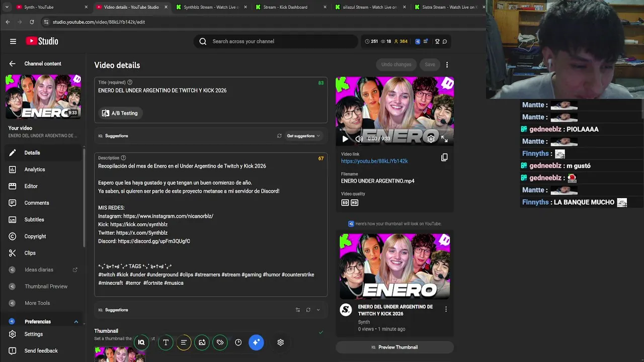
Task: Switch to the Synth - YouTube tab
Action: 50,7
